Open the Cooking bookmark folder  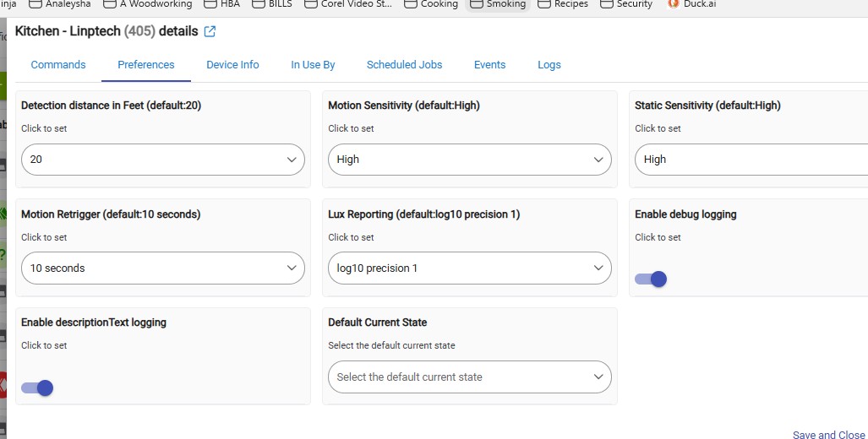[x=431, y=4]
